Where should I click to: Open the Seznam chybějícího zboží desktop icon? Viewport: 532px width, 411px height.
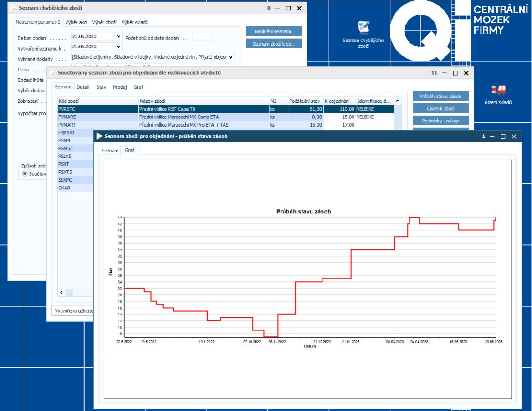point(363,27)
